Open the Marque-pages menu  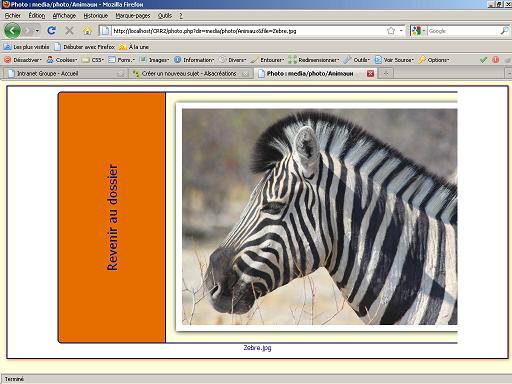pyautogui.click(x=133, y=15)
